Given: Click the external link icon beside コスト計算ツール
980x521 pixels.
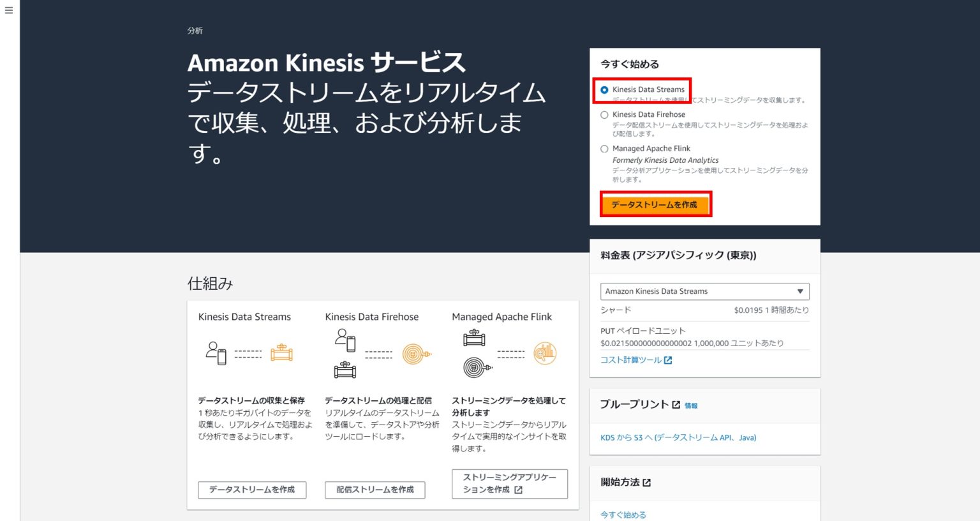Looking at the screenshot, I should (x=667, y=359).
